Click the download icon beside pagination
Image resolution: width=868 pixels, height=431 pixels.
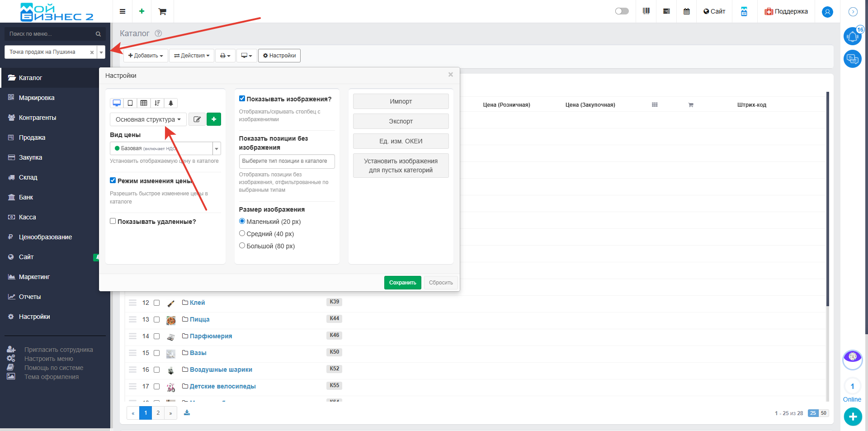[x=187, y=412]
